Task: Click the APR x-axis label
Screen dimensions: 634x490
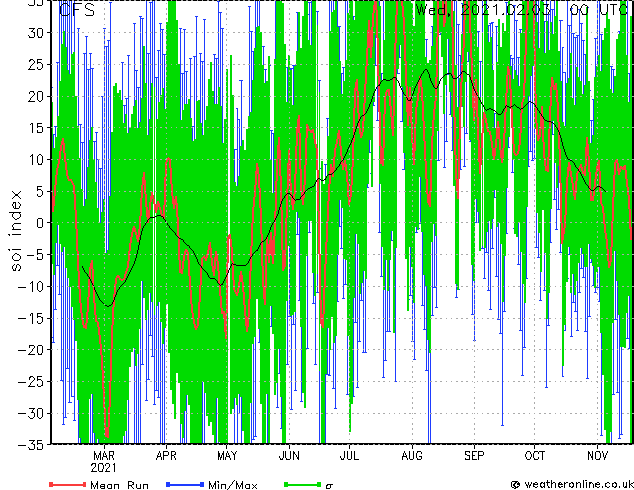Action: coord(166,456)
